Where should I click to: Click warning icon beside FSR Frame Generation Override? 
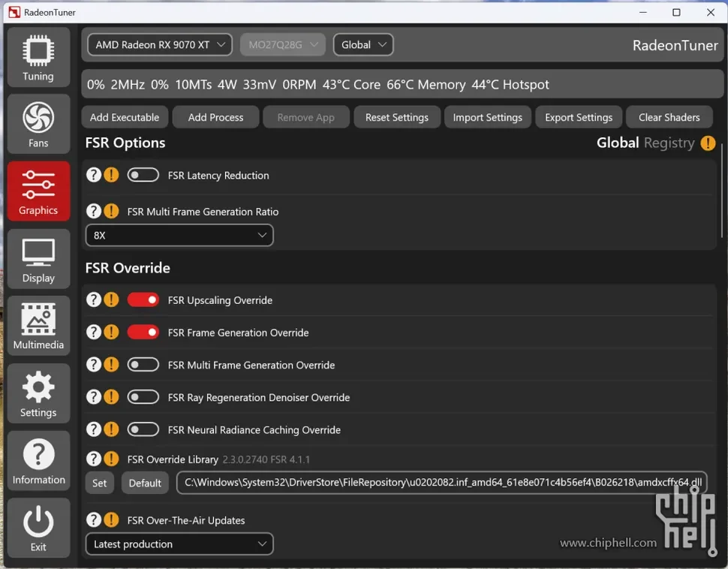111,333
